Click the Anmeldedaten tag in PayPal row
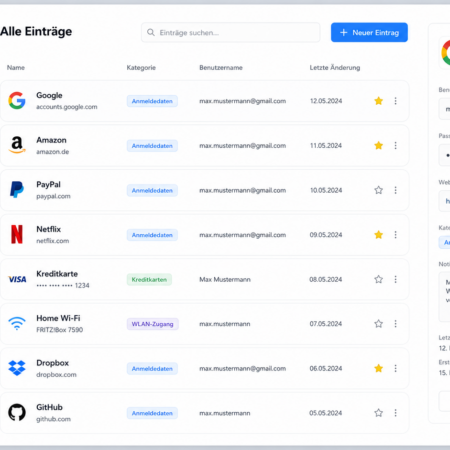 152,190
